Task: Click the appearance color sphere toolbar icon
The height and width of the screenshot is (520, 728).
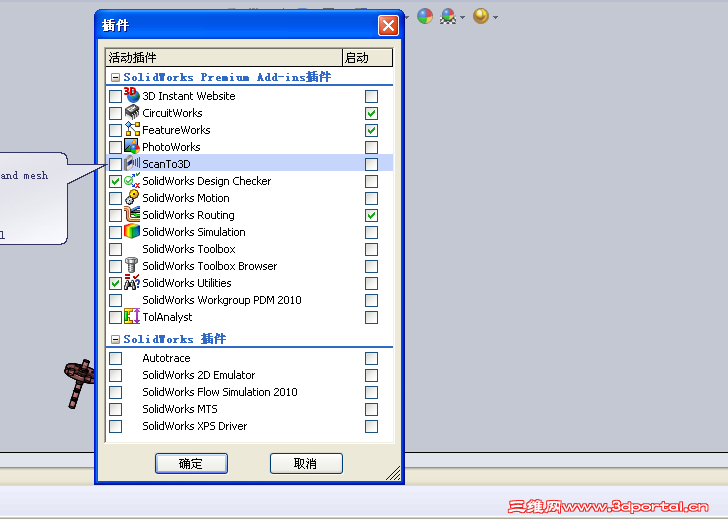Action: coord(425,16)
